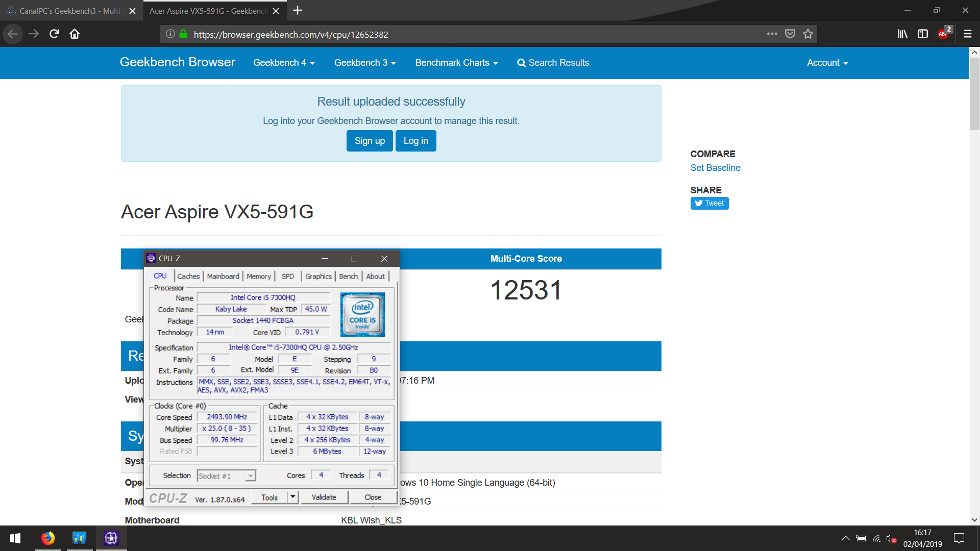The image size is (980, 551).
Task: Open the browser home page icon
Action: click(x=75, y=34)
